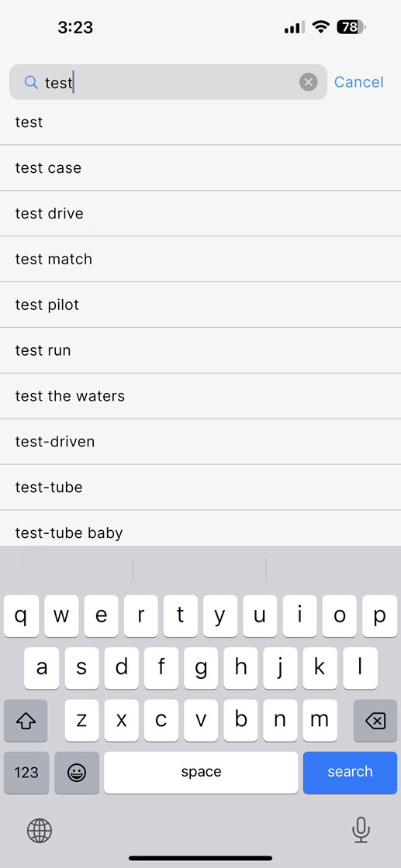This screenshot has width=401, height=868.
Task: Tap the letter q key
Action: click(21, 615)
